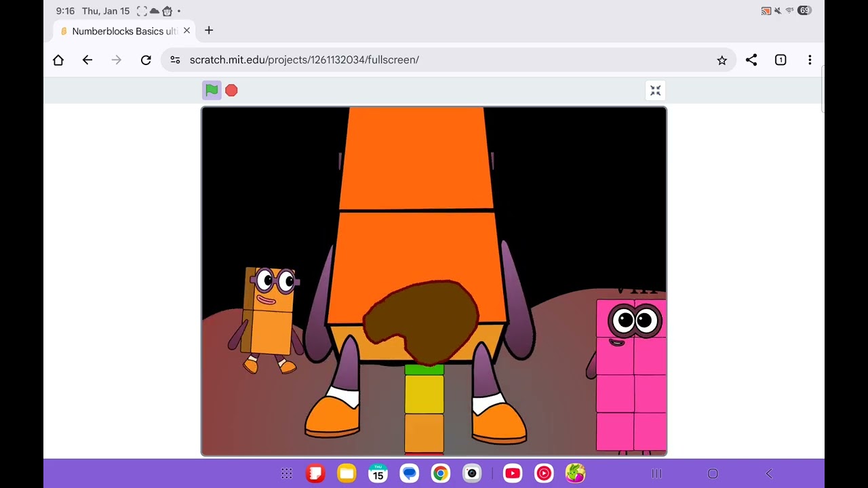This screenshot has width=868, height=488.
Task: Tap the recent apps navigation button
Action: click(656, 474)
